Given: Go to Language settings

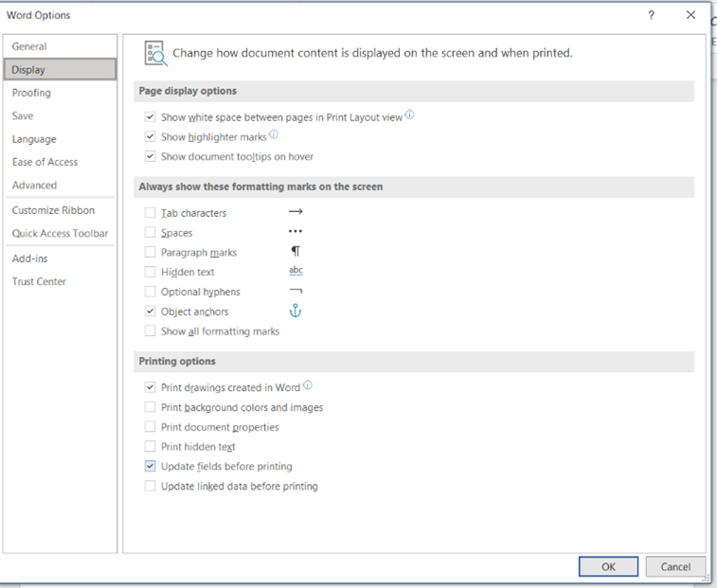Looking at the screenshot, I should (60, 139).
